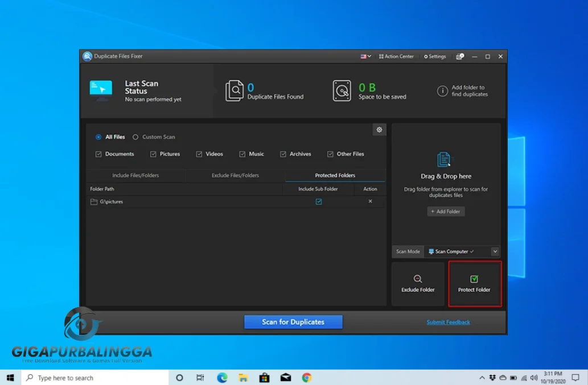
Task: Open the scan settings gear icon
Action: click(379, 130)
